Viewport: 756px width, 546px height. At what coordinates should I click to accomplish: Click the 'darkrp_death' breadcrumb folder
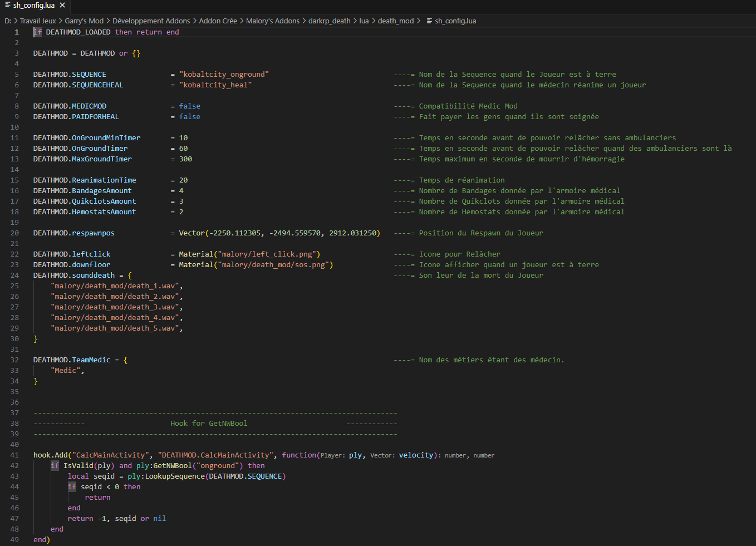pyautogui.click(x=330, y=21)
